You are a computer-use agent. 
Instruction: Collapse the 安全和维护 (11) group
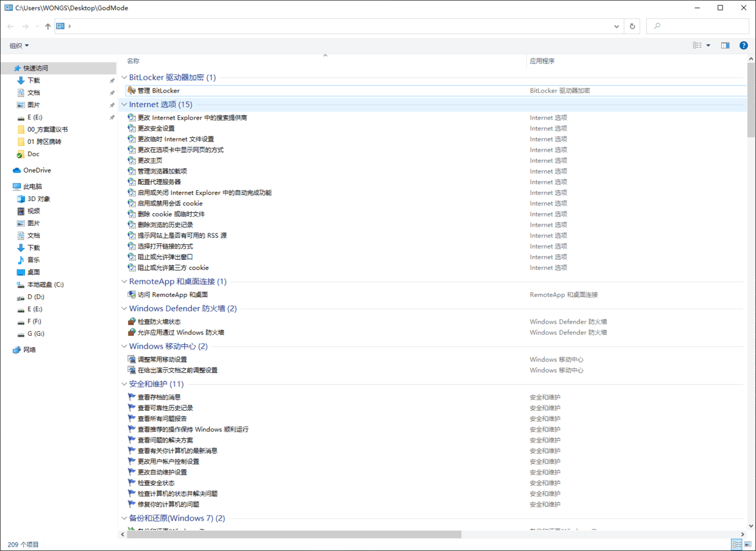pyautogui.click(x=124, y=384)
